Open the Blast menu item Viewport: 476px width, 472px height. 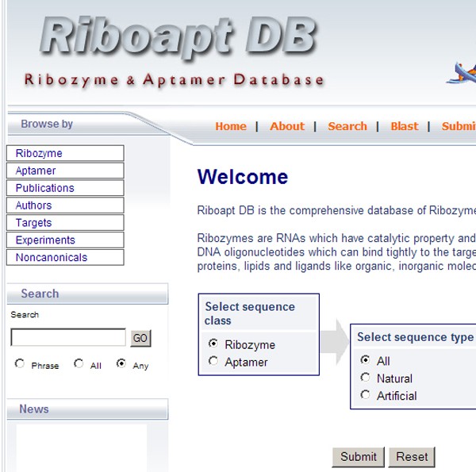tap(405, 126)
